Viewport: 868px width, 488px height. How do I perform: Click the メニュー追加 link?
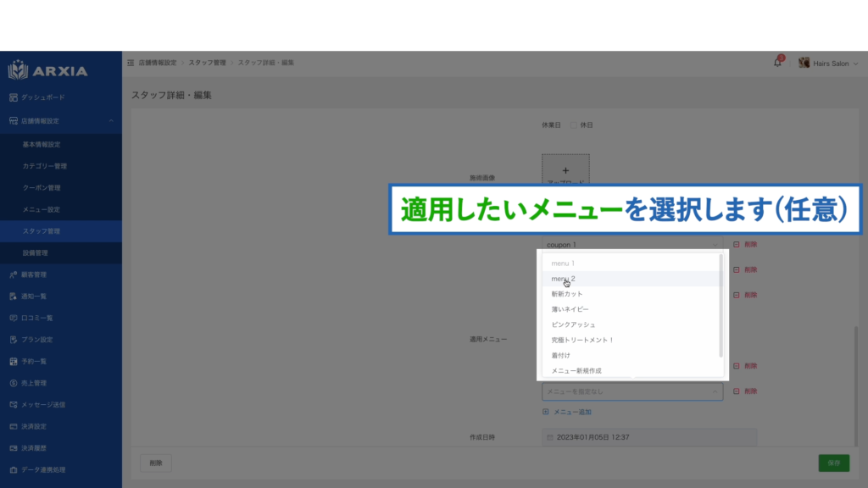pyautogui.click(x=567, y=413)
